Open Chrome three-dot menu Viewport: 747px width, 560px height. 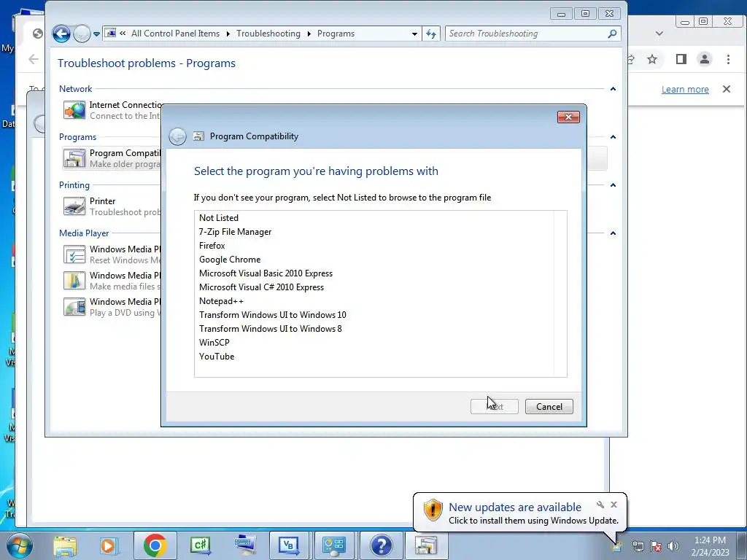(x=728, y=59)
